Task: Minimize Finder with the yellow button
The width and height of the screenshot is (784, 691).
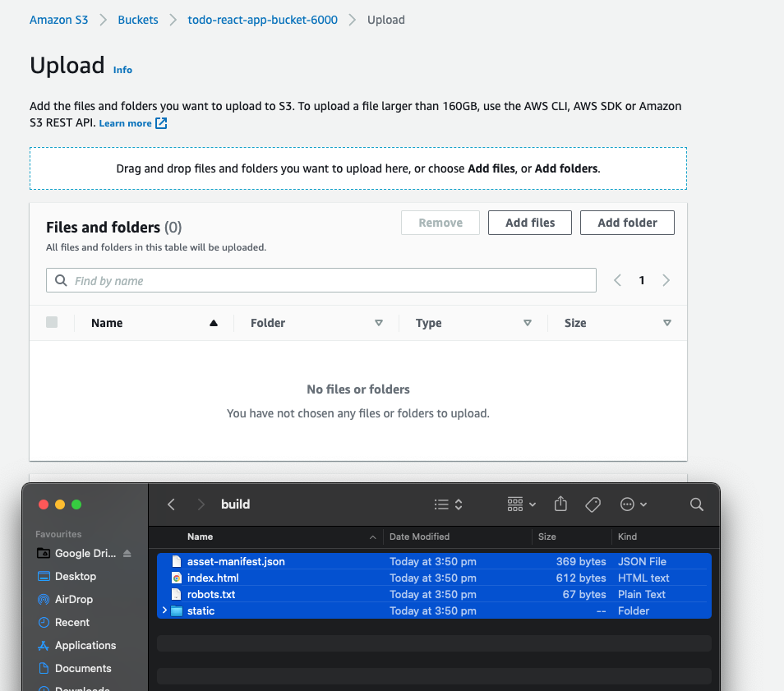Action: click(x=60, y=504)
